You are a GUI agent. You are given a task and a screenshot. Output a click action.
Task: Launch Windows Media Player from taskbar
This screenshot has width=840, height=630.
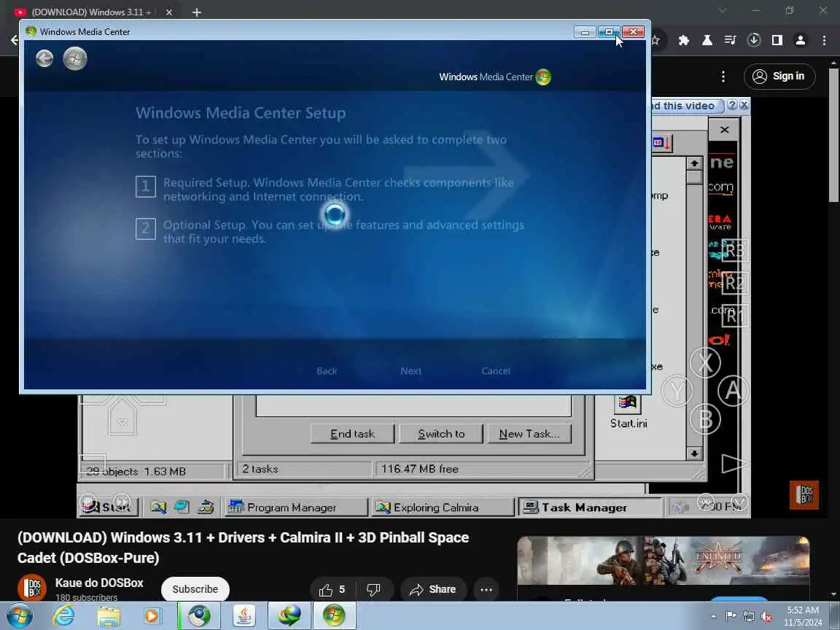tap(152, 616)
